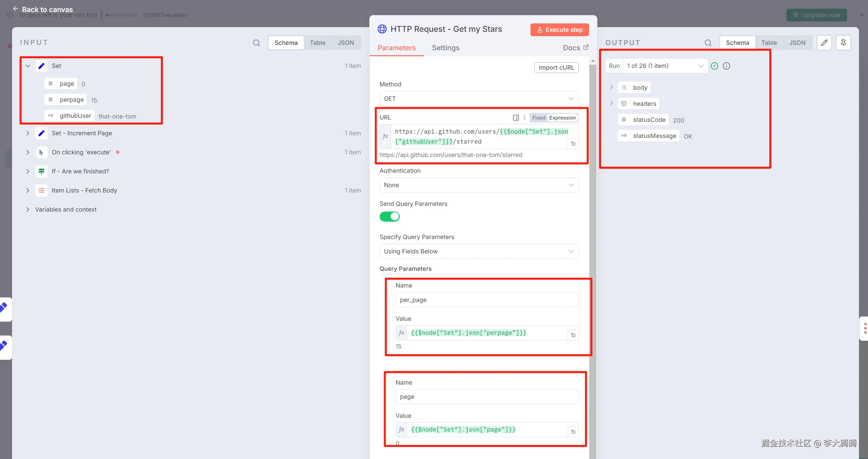
Task: Switch to the Settings tab
Action: pos(446,48)
